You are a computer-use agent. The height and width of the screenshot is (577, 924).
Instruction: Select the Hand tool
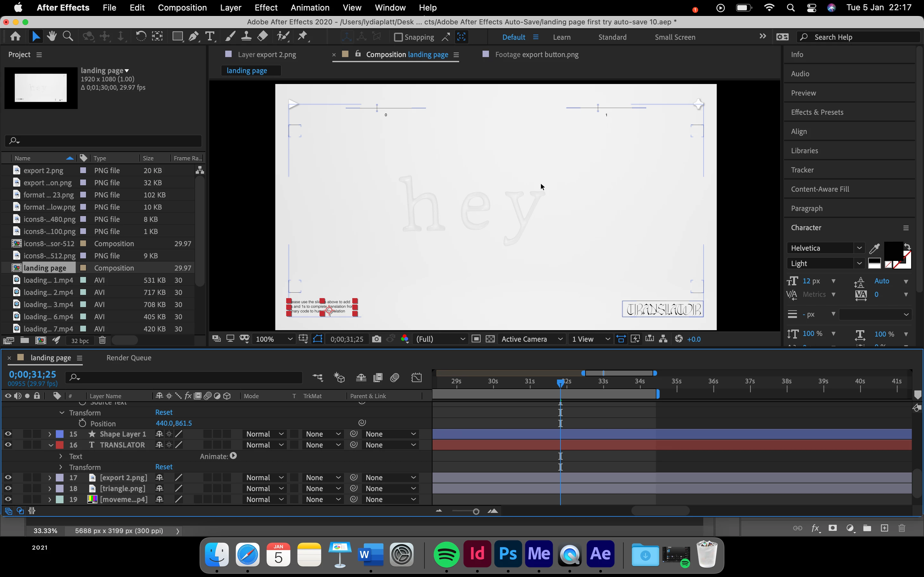click(52, 37)
